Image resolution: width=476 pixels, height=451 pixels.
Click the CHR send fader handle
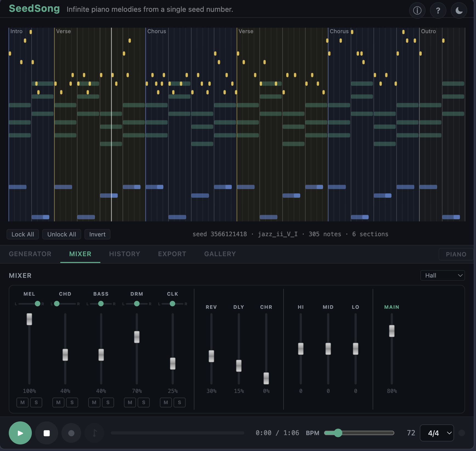click(x=266, y=378)
